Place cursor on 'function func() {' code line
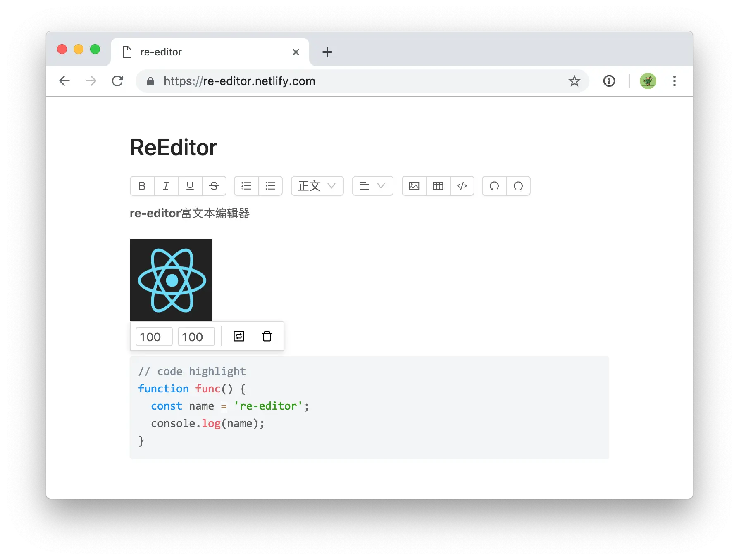Image resolution: width=739 pixels, height=560 pixels. click(x=192, y=389)
